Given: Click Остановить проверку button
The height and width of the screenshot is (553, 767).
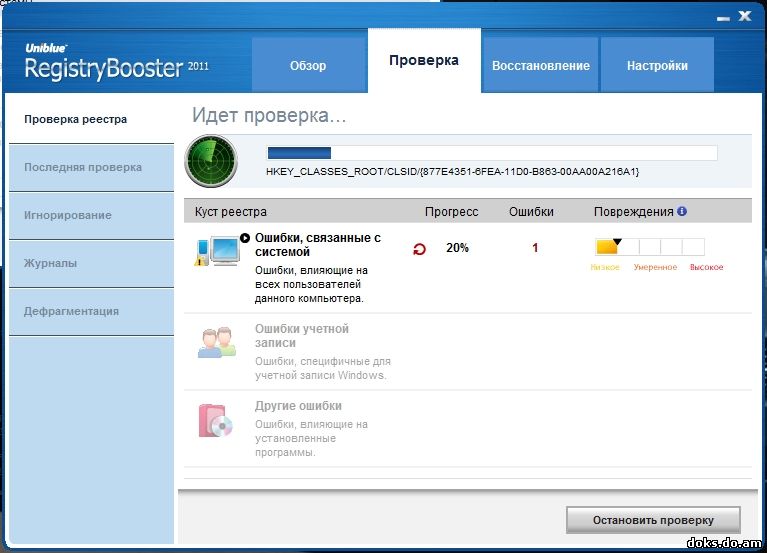Looking at the screenshot, I should click(653, 520).
